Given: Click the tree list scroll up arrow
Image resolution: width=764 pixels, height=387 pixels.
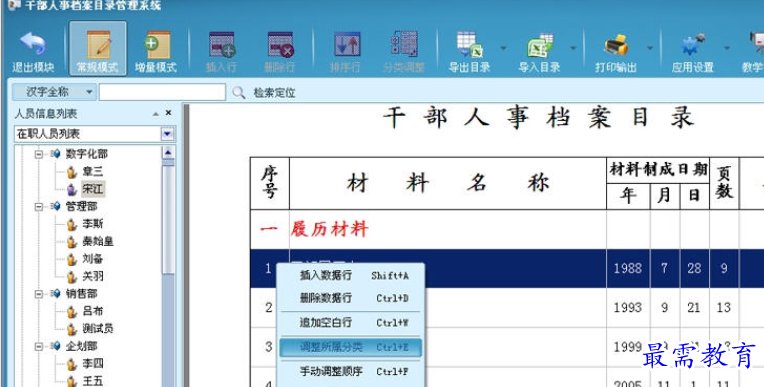Looking at the screenshot, I should point(168,153).
